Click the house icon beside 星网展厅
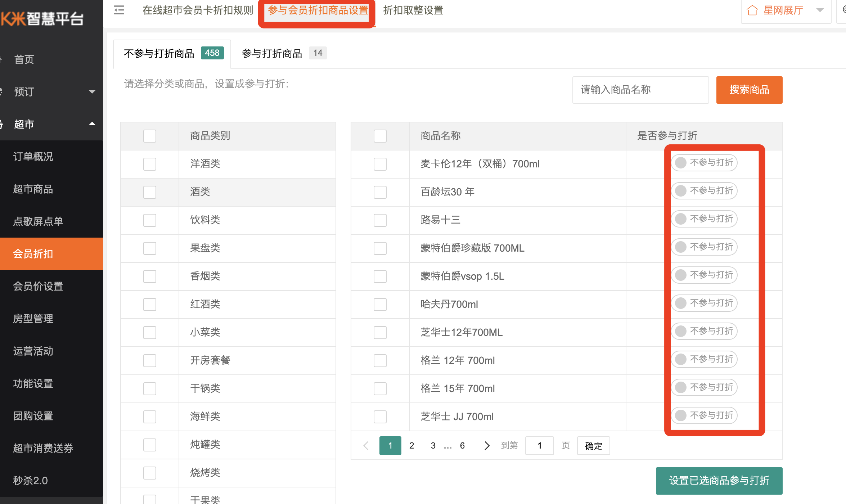 pyautogui.click(x=752, y=10)
